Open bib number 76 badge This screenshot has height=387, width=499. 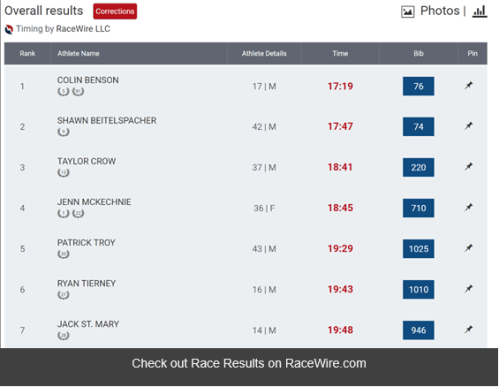pos(418,86)
